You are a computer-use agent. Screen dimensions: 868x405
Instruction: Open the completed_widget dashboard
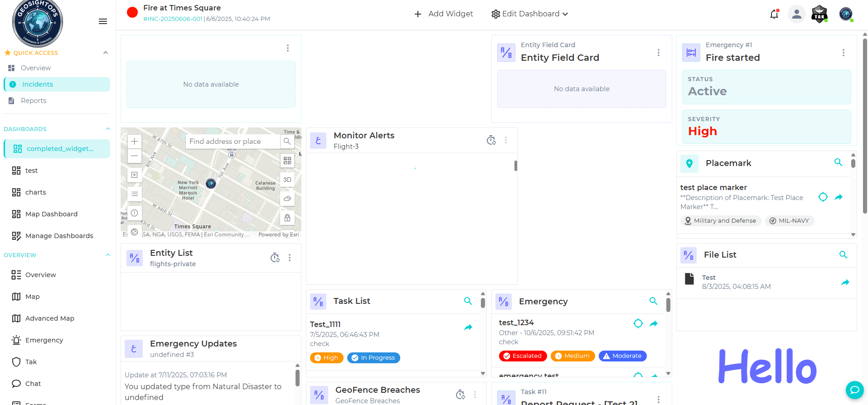tap(57, 149)
